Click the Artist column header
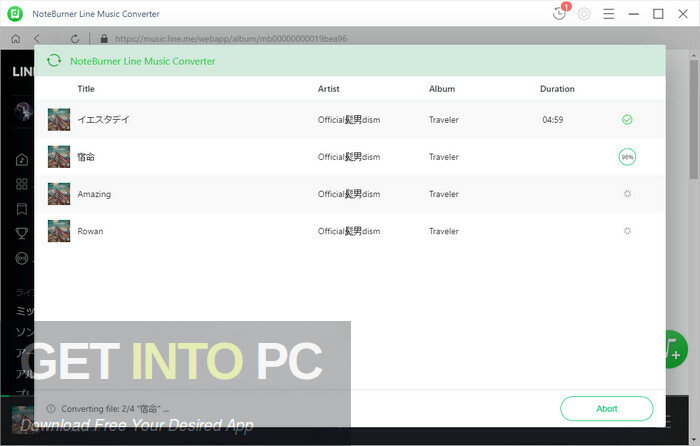The width and height of the screenshot is (700, 446). coord(329,89)
